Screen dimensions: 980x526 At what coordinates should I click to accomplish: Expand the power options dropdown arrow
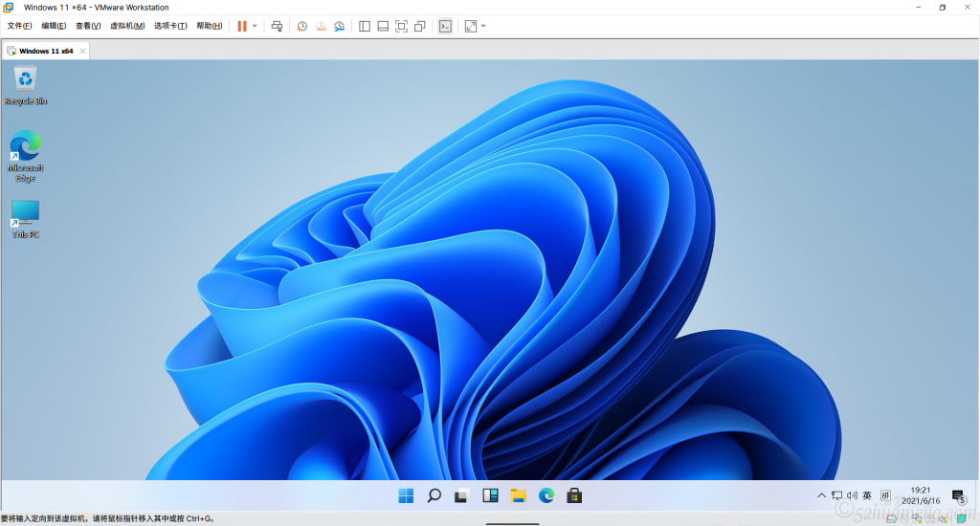point(255,26)
